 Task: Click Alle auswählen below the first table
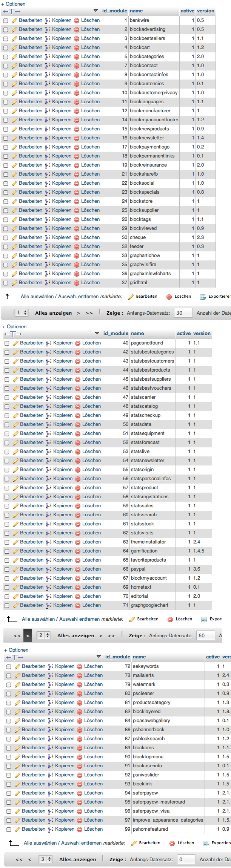click(37, 297)
